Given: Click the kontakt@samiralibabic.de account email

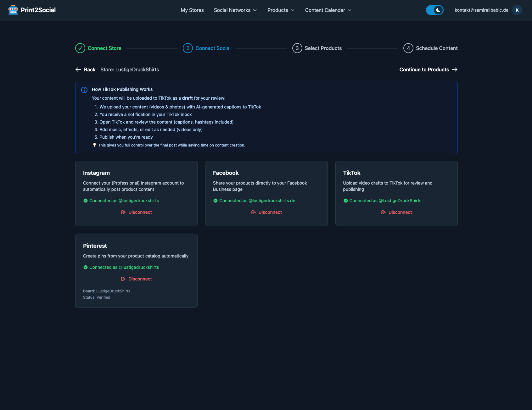Looking at the screenshot, I should coord(481,10).
